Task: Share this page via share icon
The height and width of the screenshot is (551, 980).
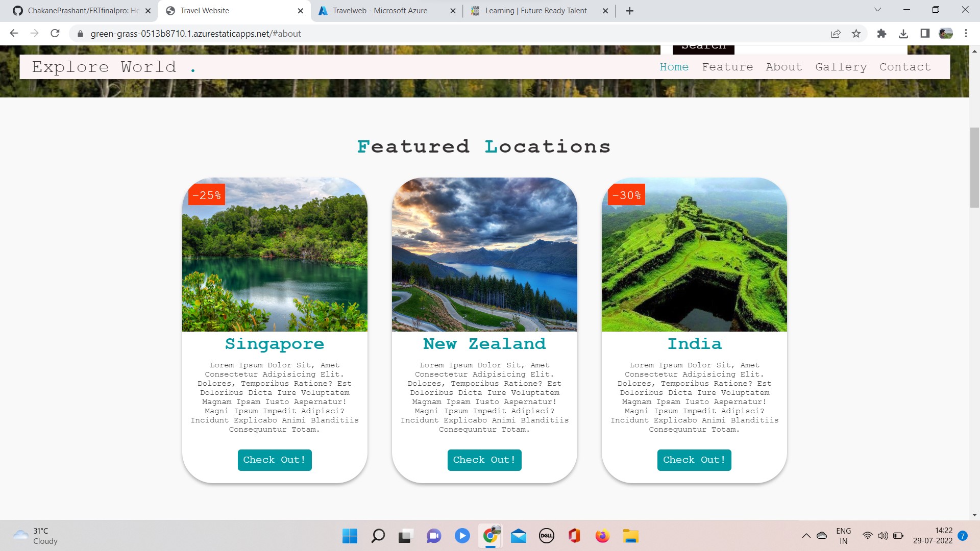Action: pyautogui.click(x=836, y=34)
